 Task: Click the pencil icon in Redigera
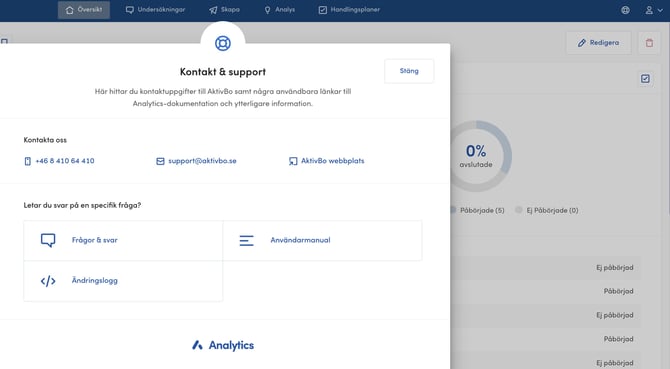click(581, 43)
